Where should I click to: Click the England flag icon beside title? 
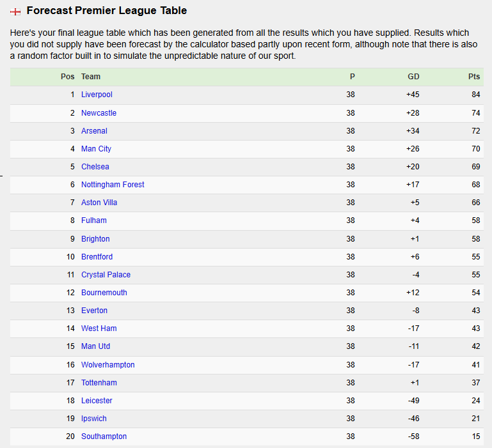point(15,12)
